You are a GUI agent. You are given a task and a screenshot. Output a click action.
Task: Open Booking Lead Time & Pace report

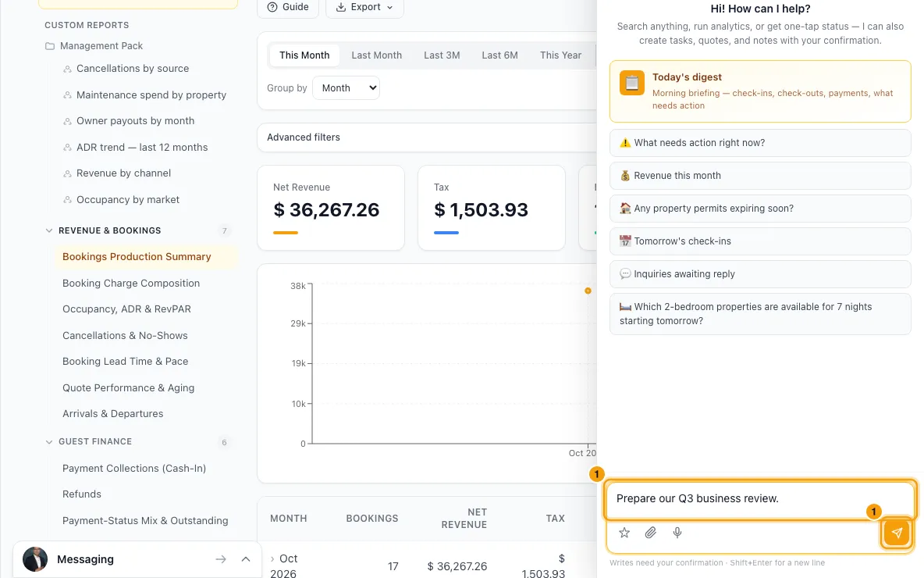126,362
